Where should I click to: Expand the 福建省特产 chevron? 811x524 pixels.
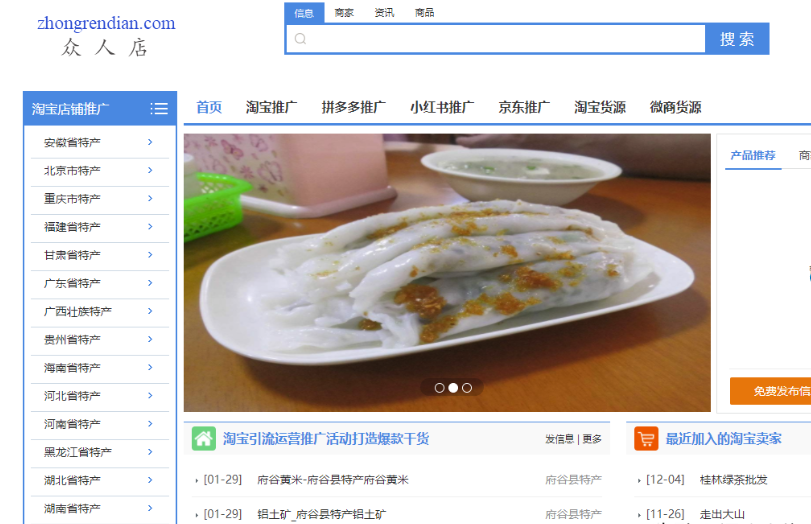point(150,227)
